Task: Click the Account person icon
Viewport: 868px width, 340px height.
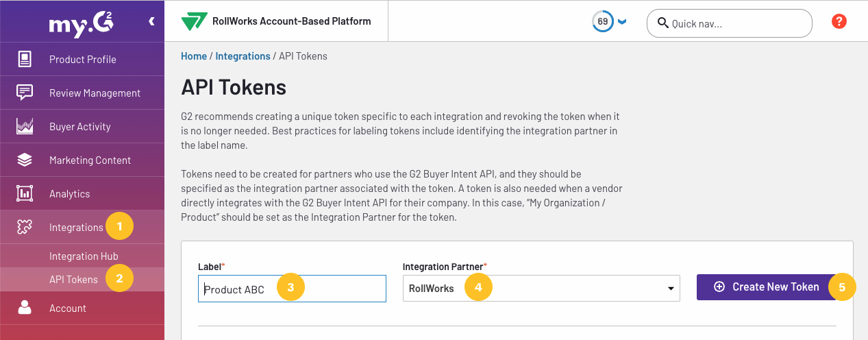Action: pos(25,308)
